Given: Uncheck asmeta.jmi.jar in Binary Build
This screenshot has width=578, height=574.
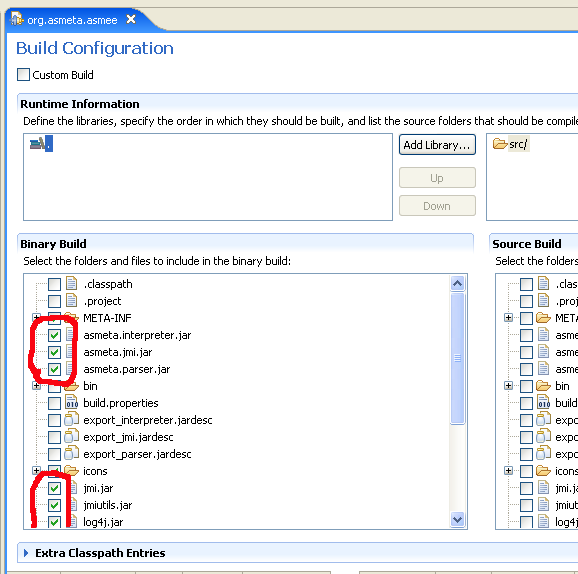Looking at the screenshot, I should click(x=55, y=352).
